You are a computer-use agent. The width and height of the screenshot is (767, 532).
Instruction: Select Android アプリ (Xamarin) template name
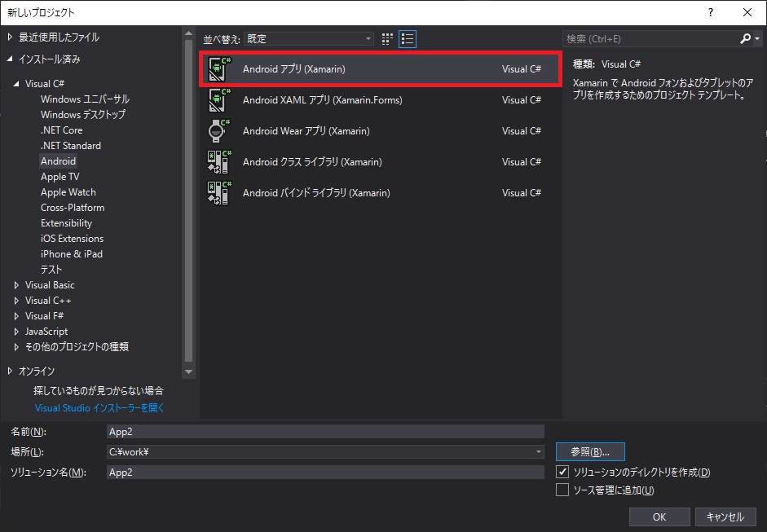(294, 69)
